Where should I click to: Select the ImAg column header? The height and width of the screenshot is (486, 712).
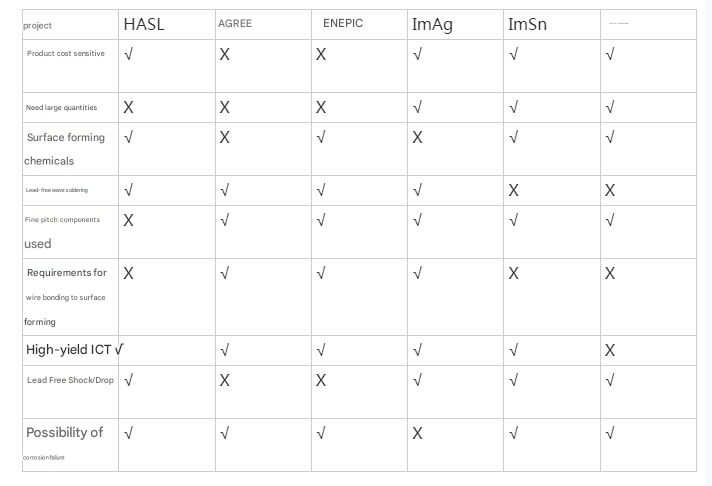432,25
